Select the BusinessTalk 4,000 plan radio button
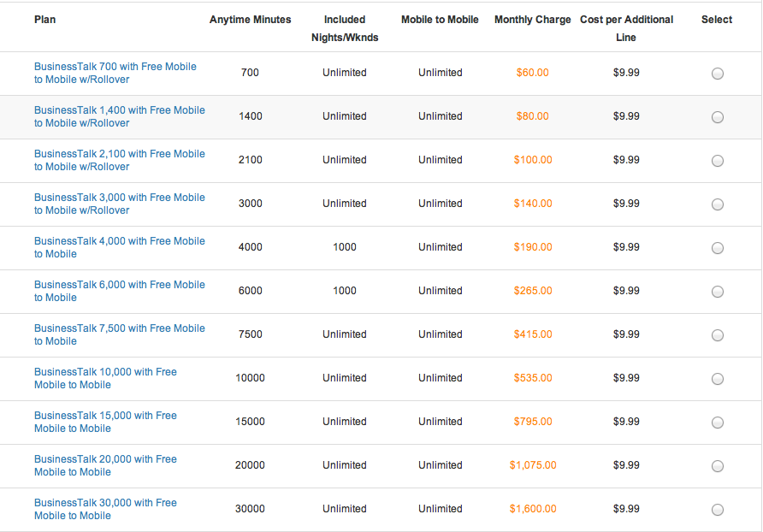The height and width of the screenshot is (532, 763). (x=718, y=248)
